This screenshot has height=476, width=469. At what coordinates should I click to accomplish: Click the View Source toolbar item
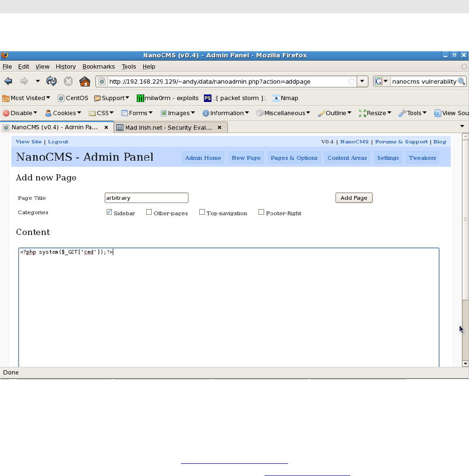pyautogui.click(x=452, y=113)
